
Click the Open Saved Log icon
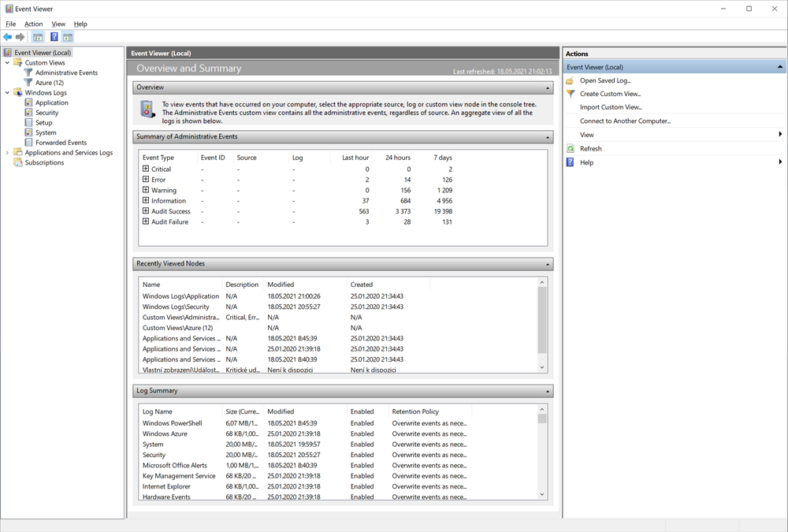point(570,80)
